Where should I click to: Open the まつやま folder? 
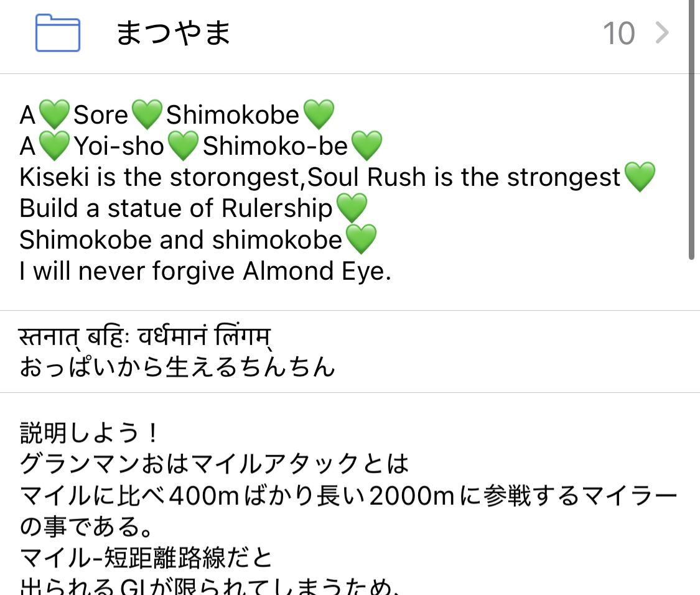click(x=173, y=33)
